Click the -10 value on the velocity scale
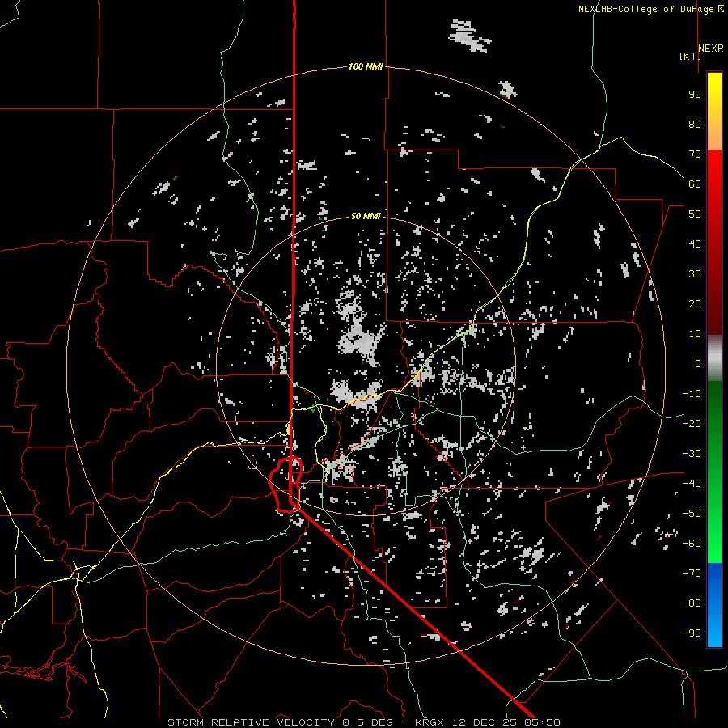 point(692,394)
